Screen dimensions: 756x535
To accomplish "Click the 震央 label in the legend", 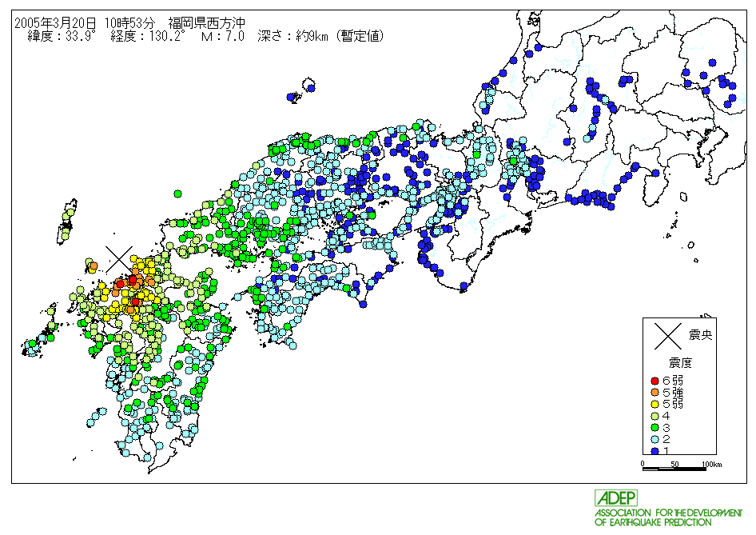I will tap(701, 335).
